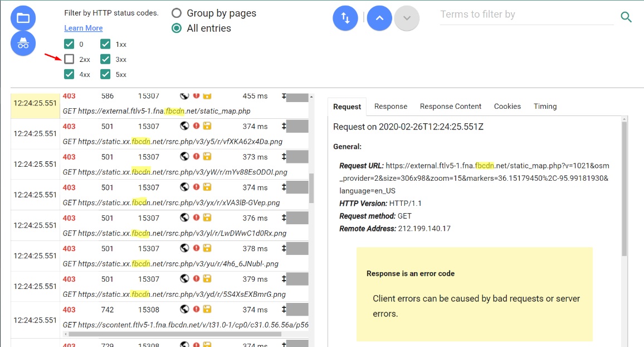Enable the 2xx status code checkbox
Screen dimensions: 644x347
click(70, 59)
